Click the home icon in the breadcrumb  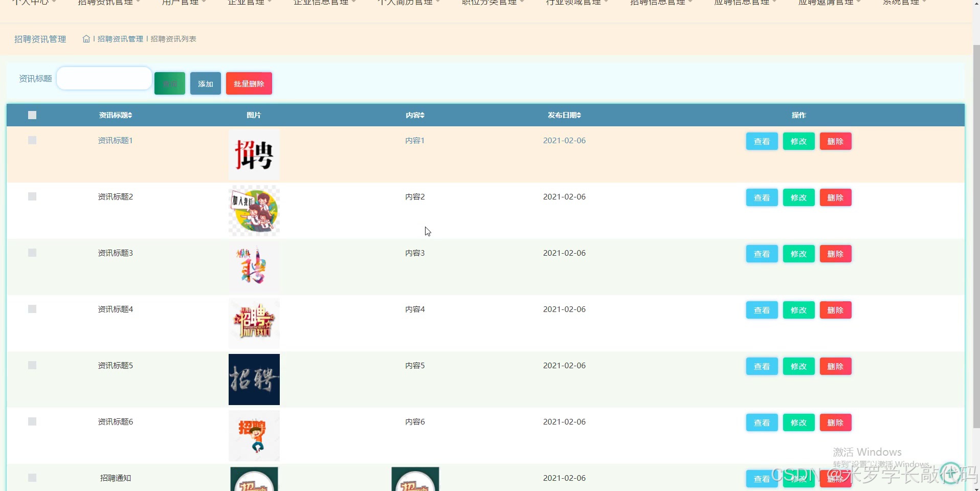86,39
